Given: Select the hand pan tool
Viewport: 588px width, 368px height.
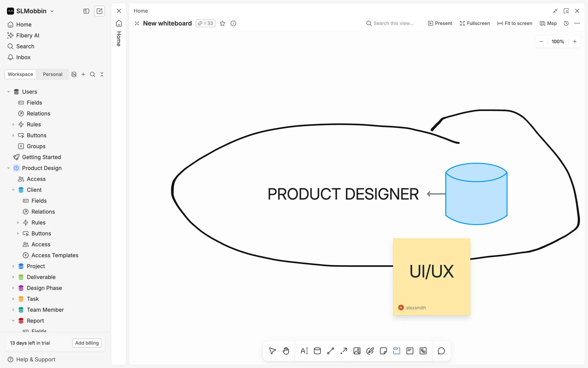Looking at the screenshot, I should (x=286, y=351).
